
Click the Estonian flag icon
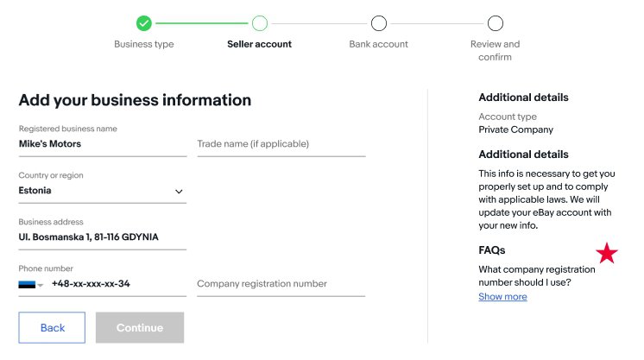click(x=27, y=284)
